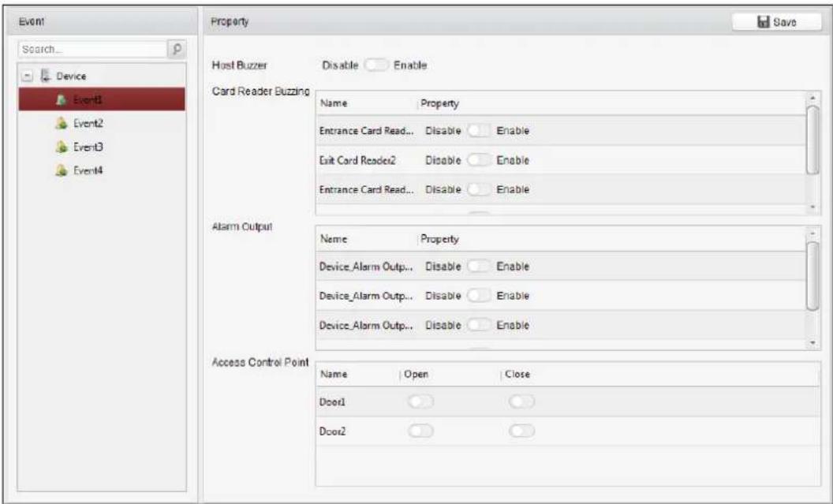Screen dimensions: 833x504
Task: Focus the event Search field
Action: click(93, 50)
